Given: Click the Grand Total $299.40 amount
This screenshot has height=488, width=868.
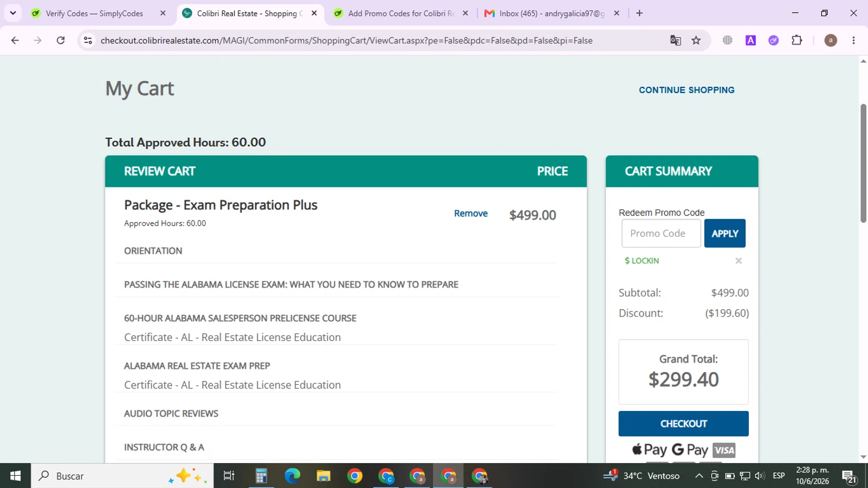Looking at the screenshot, I should click(x=683, y=380).
